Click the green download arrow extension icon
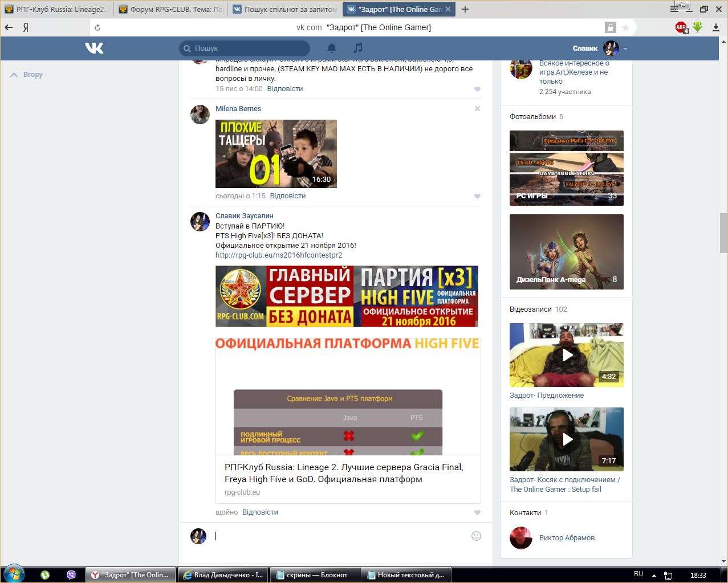This screenshot has height=583, width=728. pyautogui.click(x=698, y=27)
